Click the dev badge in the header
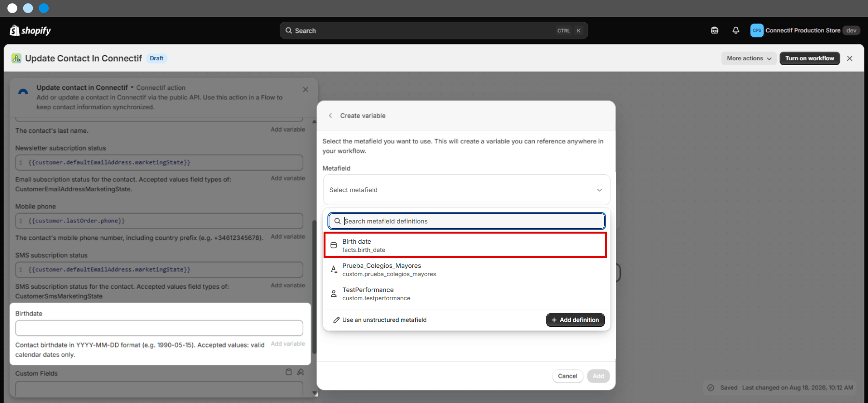Viewport: 868px width, 403px height. click(851, 30)
